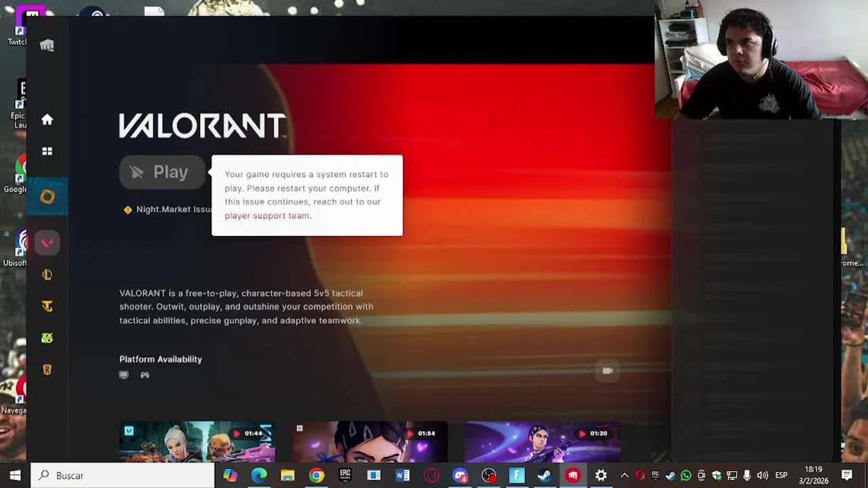Open the blue F app on taskbar
The width and height of the screenshot is (868, 488).
tap(517, 475)
